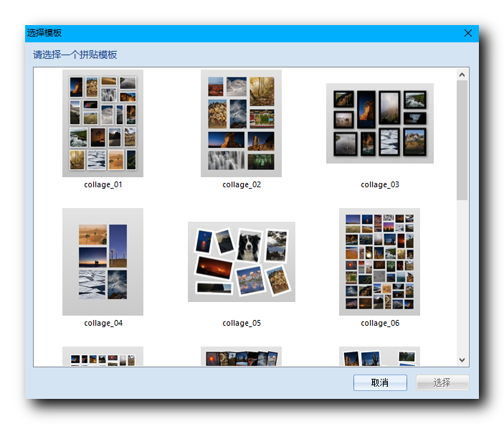Select the collage_02 template thumbnail
This screenshot has width=504, height=424.
tap(241, 123)
